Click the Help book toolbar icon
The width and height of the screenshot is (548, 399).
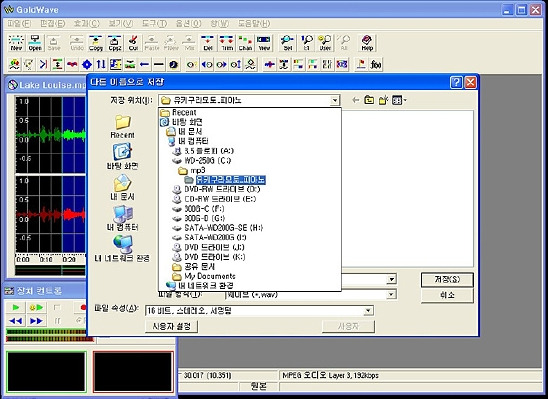pos(367,43)
